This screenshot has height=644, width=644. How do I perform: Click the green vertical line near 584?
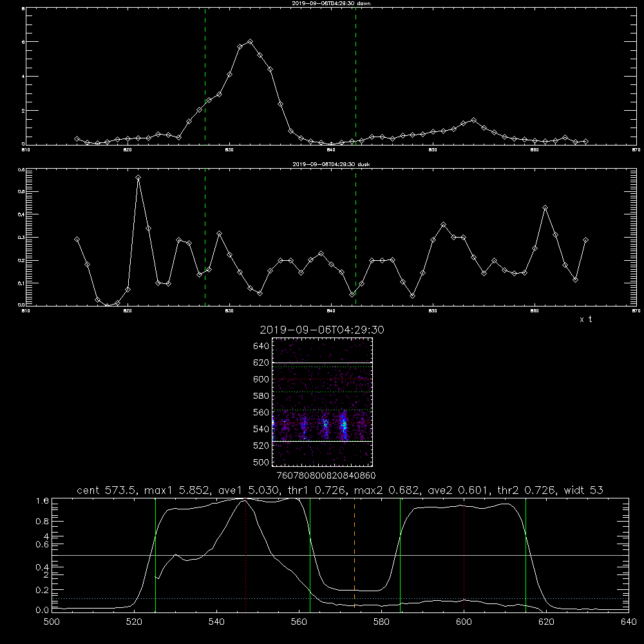pyautogui.click(x=400, y=555)
